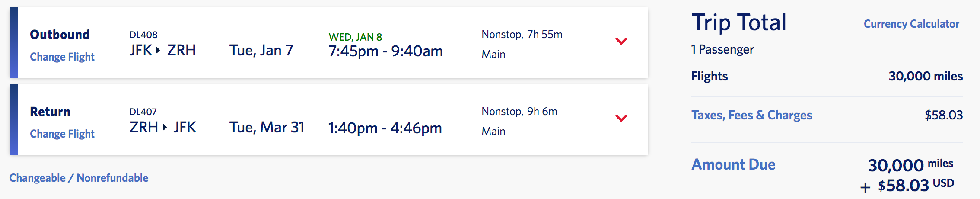Open the Currency Calculator
This screenshot has height=199, width=980.
click(x=911, y=24)
